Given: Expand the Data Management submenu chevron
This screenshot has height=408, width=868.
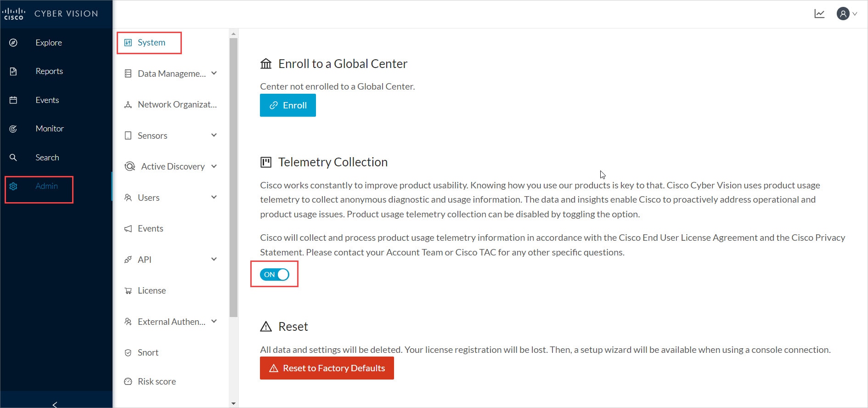Looking at the screenshot, I should tap(214, 73).
